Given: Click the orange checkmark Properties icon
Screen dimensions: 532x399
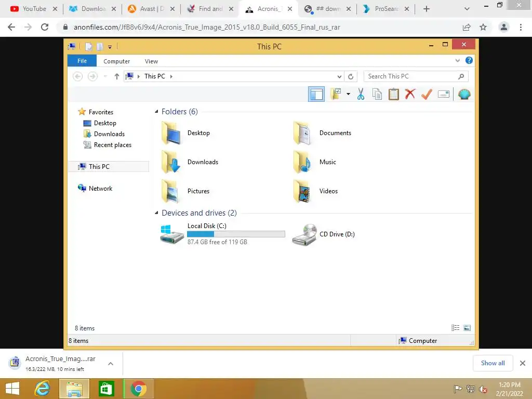Looking at the screenshot, I should [x=427, y=94].
